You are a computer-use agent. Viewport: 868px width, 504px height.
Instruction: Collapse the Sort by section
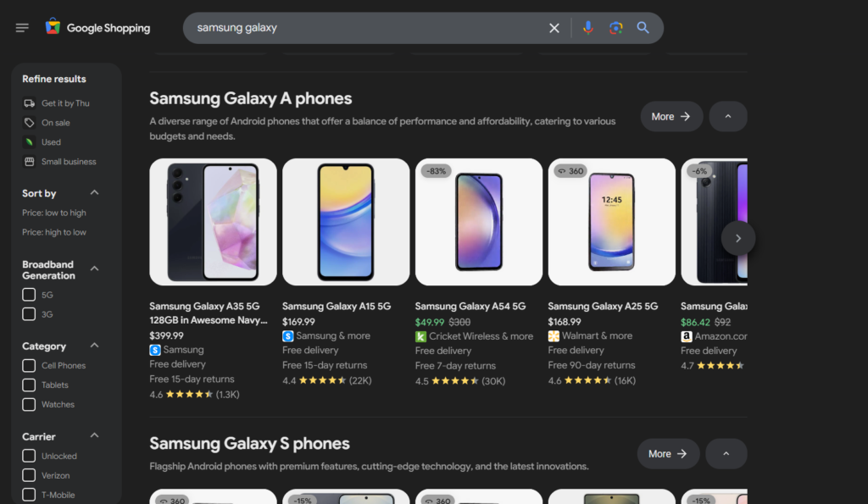tap(94, 192)
